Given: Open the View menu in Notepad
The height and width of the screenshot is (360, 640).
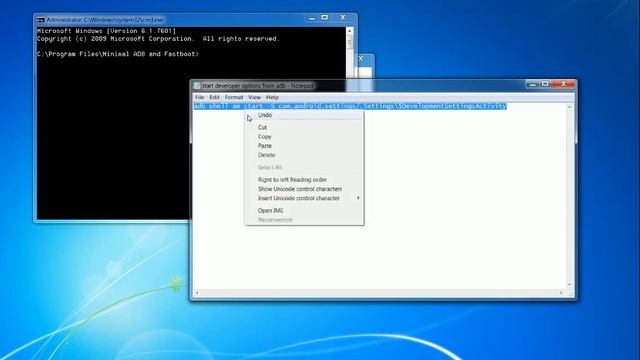Looking at the screenshot, I should pos(254,97).
